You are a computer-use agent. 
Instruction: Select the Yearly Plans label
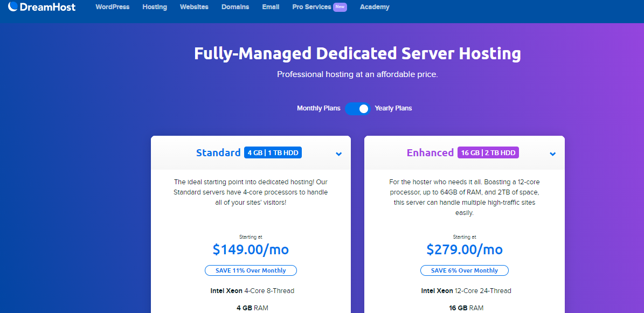point(393,108)
